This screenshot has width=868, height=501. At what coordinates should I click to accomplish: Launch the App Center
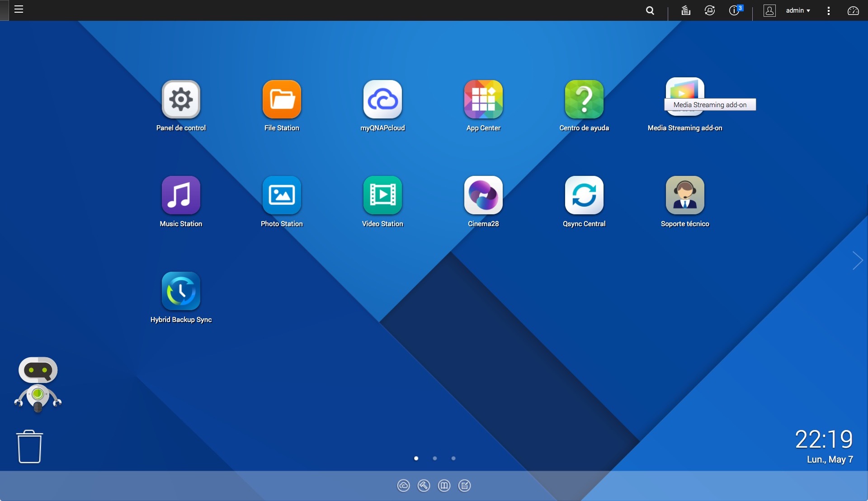coord(483,99)
